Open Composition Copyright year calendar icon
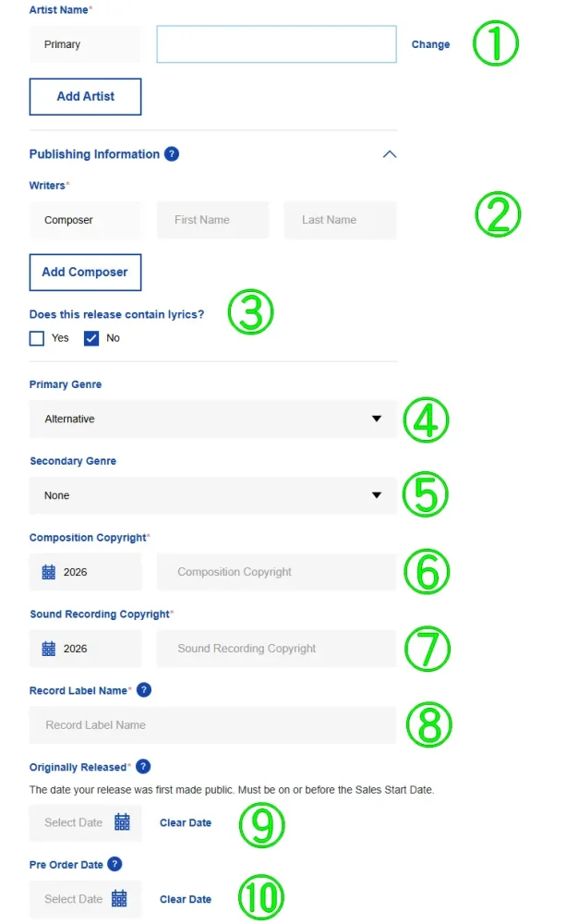Image resolution: width=566 pixels, height=924 pixels. [x=49, y=573]
